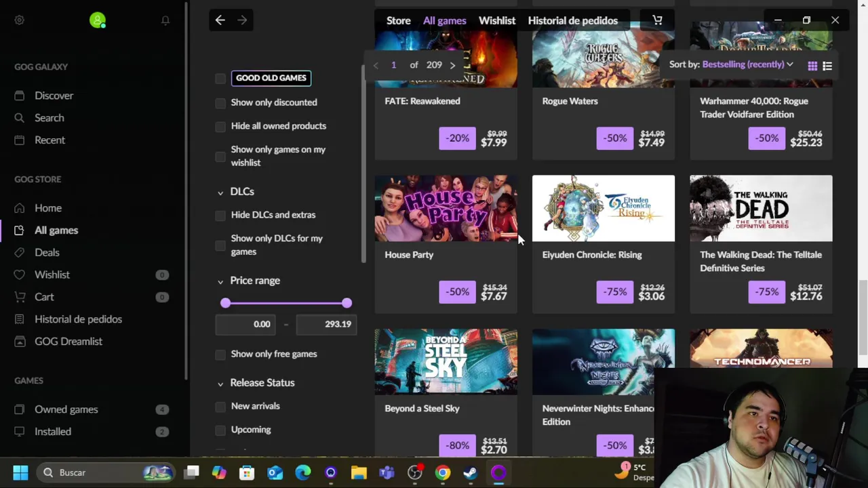The width and height of the screenshot is (868, 488).
Task: Click the FATE: Reawakened -20% discount badge
Action: tap(457, 138)
